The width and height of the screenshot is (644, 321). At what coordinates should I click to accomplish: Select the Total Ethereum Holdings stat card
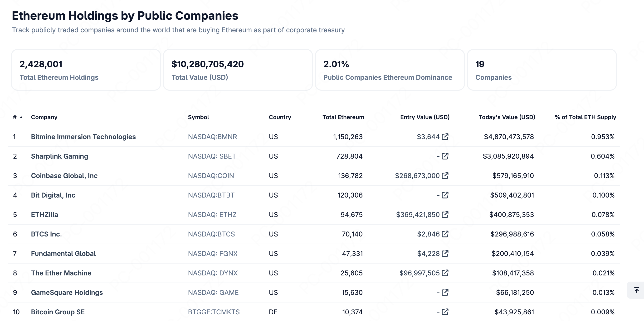[86, 70]
